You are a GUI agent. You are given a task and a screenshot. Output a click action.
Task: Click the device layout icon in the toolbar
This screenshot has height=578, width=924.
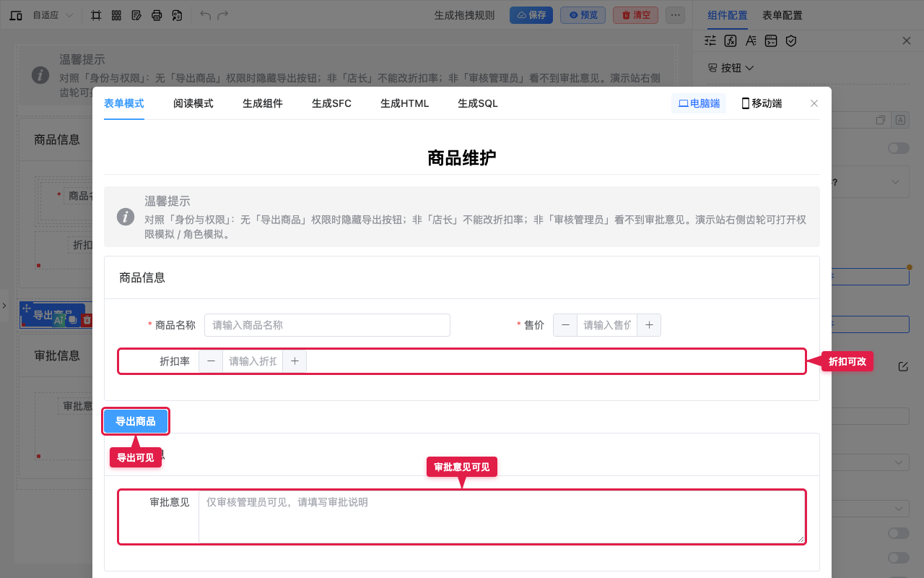click(16, 15)
